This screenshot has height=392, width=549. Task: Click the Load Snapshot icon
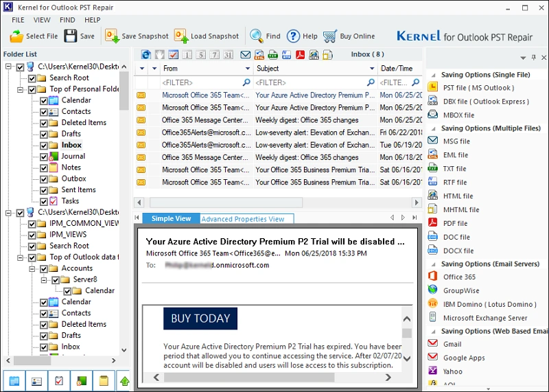click(181, 36)
